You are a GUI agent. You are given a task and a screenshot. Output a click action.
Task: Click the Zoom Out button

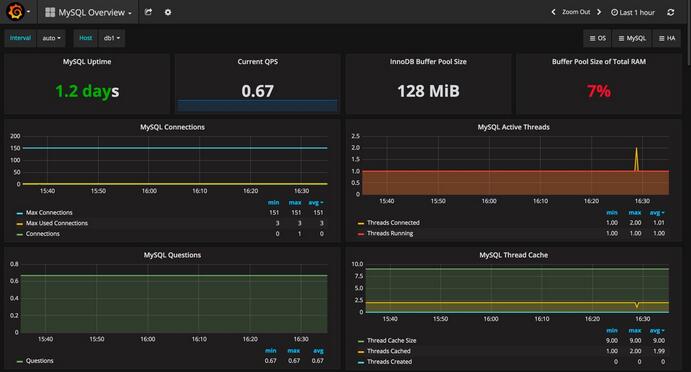[x=576, y=12]
